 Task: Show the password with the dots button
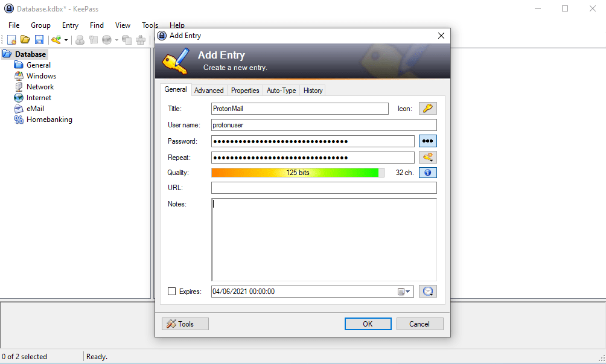pos(428,141)
